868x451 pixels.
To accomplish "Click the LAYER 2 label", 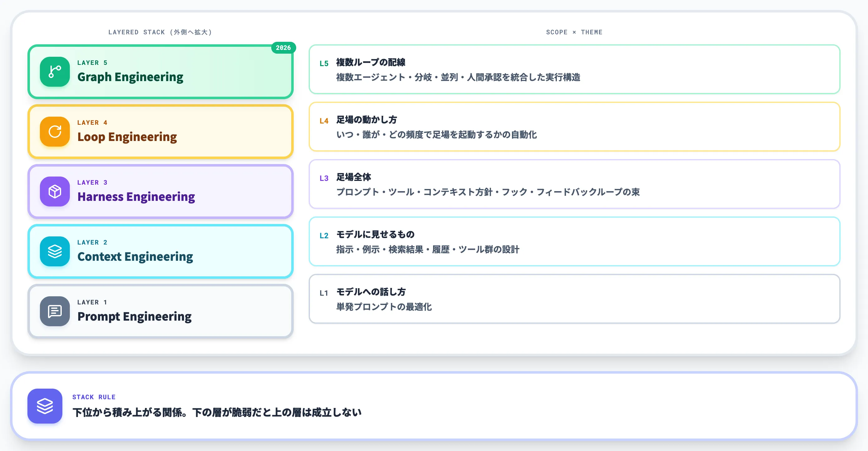I will coord(92,242).
